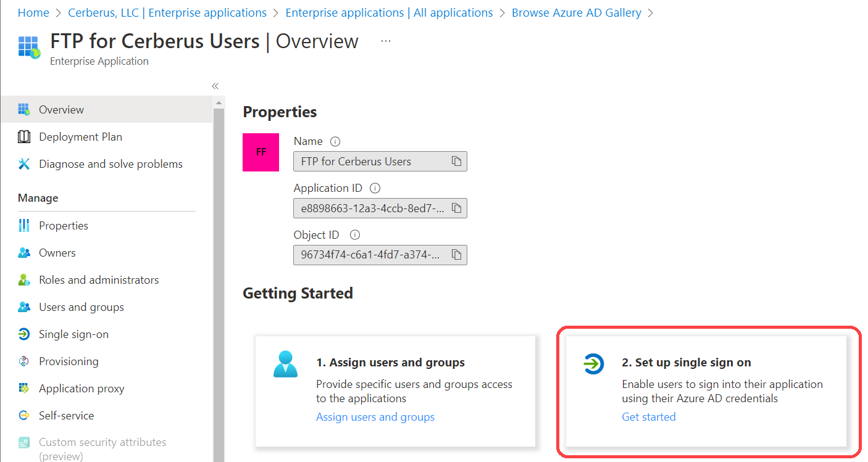The height and width of the screenshot is (462, 868).
Task: Select Deployment Plan in the sidebar
Action: click(x=80, y=137)
